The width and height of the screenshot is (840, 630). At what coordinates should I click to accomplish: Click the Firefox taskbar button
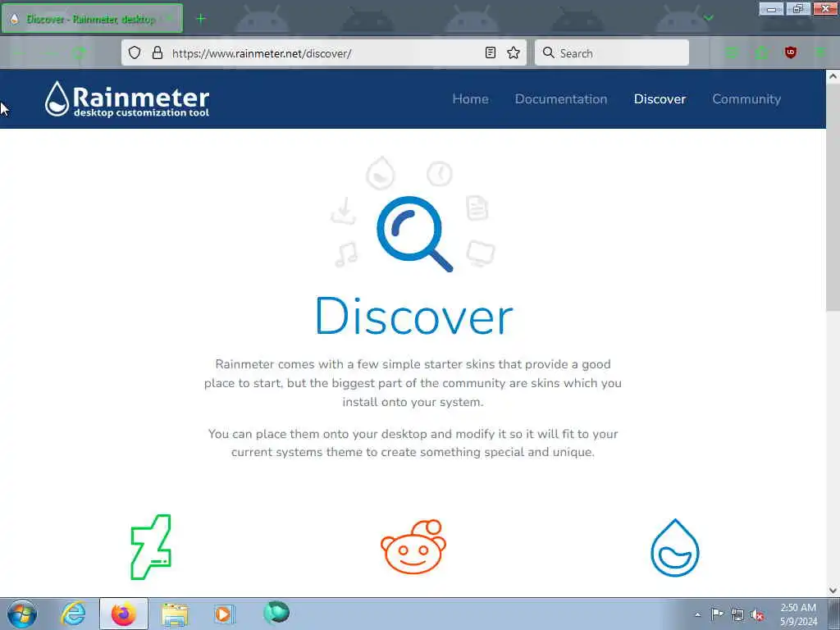point(124,614)
